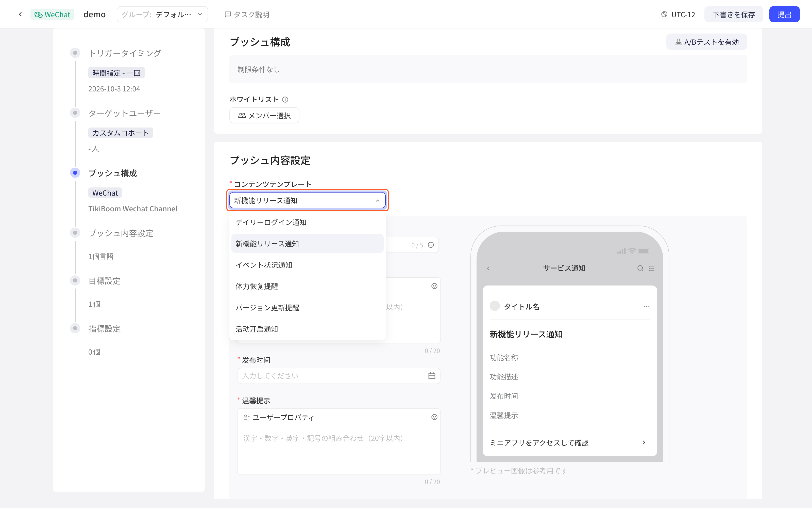
Task: Choose イベント状況通知 template option
Action: coord(307,265)
